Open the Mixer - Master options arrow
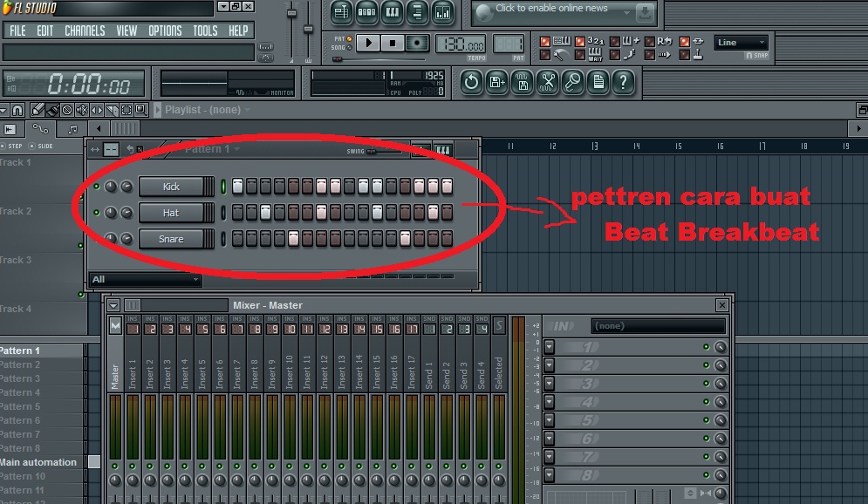868x504 pixels. point(113,305)
